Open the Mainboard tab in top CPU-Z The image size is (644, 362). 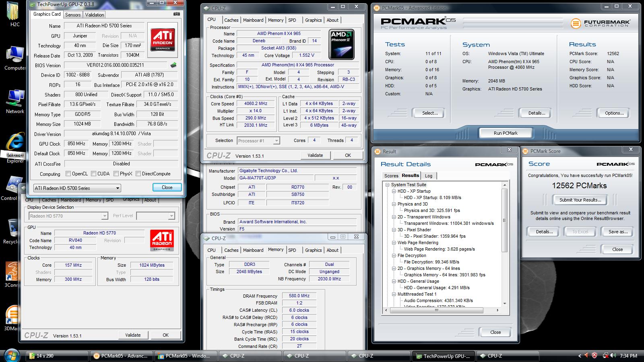[253, 20]
